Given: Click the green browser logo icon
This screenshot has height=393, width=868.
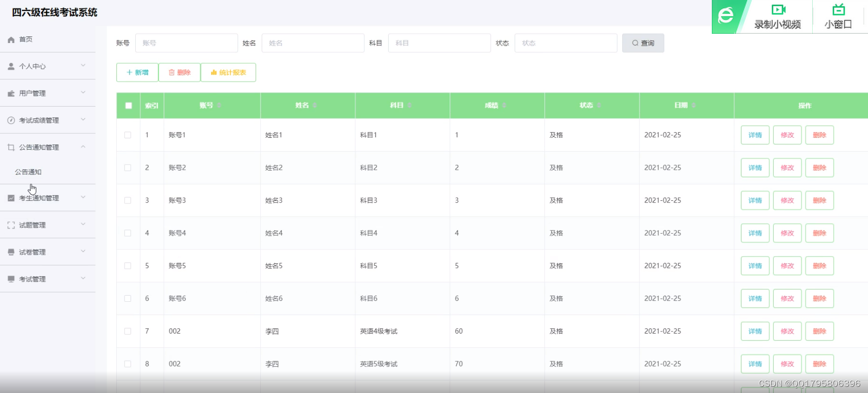Looking at the screenshot, I should click(x=726, y=16).
